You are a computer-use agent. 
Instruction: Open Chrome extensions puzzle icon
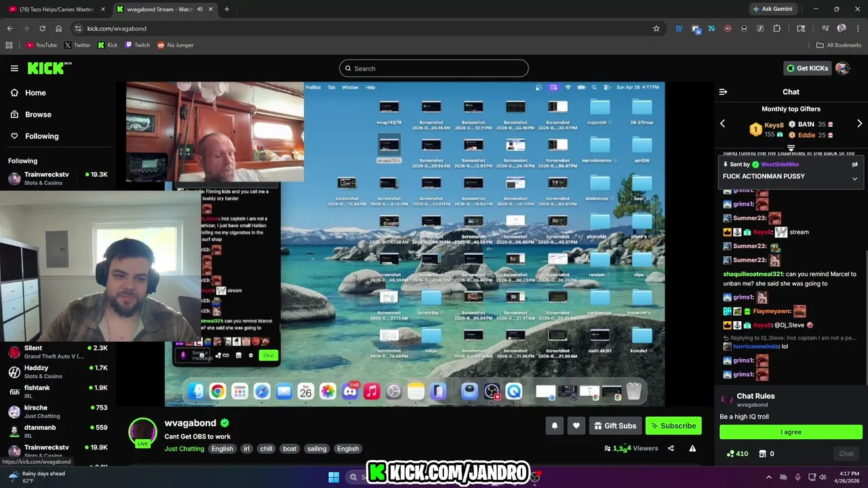[x=777, y=28]
